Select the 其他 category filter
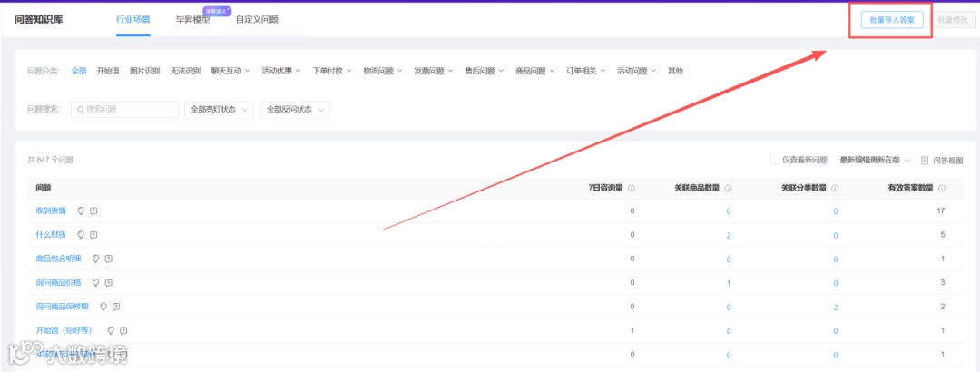 point(676,71)
